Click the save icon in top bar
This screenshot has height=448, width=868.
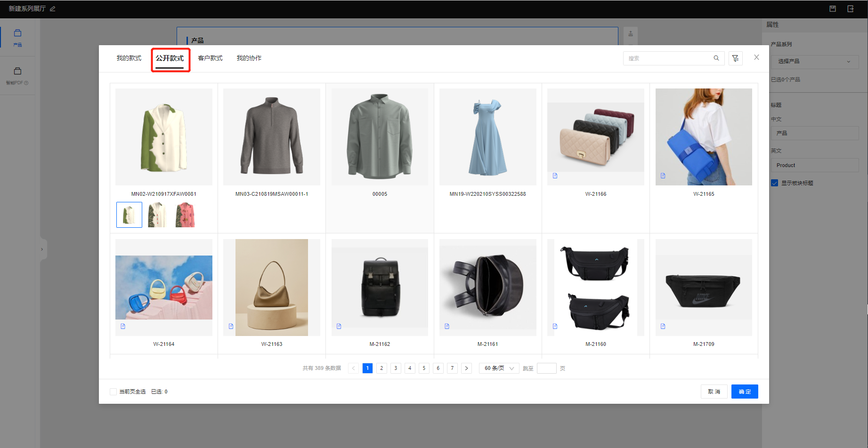click(833, 9)
